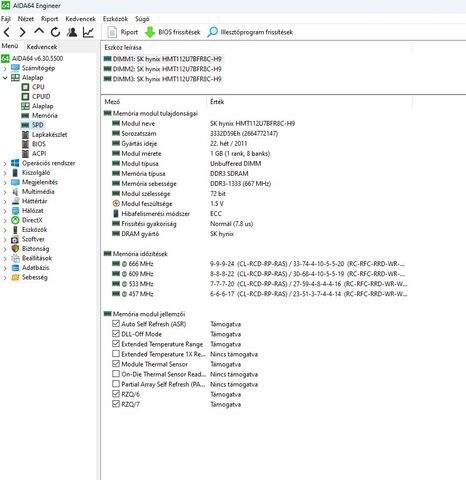Expand the Megjelenítés tree node

tap(5, 182)
